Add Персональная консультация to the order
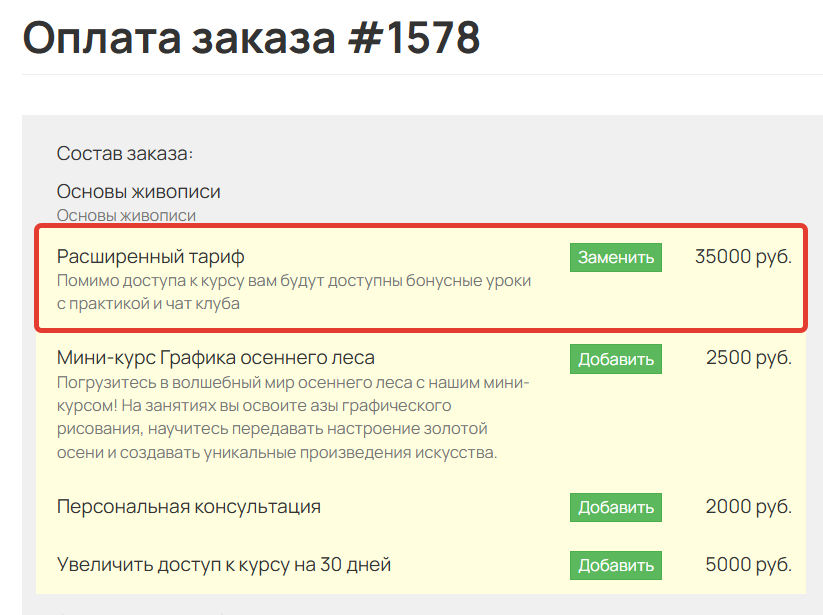 click(x=616, y=507)
